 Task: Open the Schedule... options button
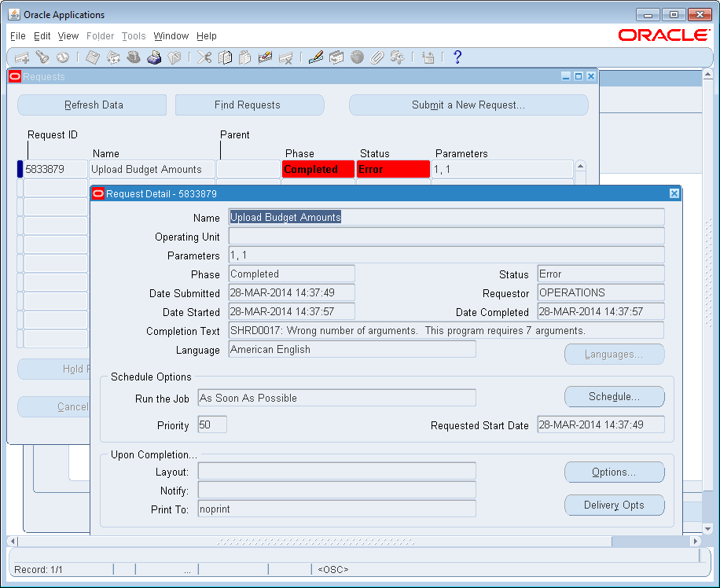(x=614, y=397)
